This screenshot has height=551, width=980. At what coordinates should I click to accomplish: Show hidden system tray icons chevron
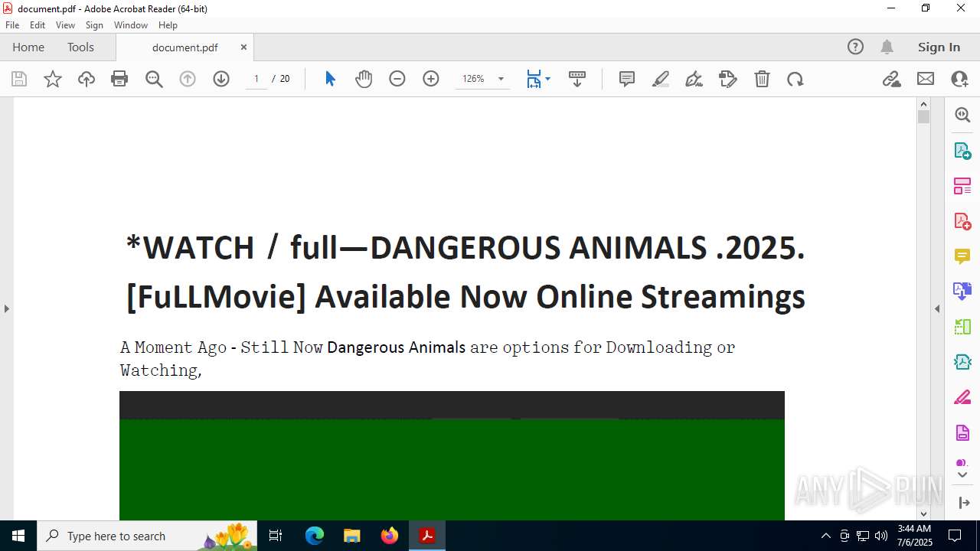[x=825, y=536]
